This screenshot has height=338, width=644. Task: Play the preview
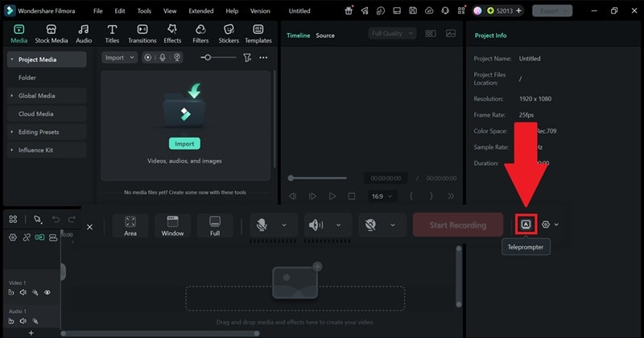pos(332,196)
